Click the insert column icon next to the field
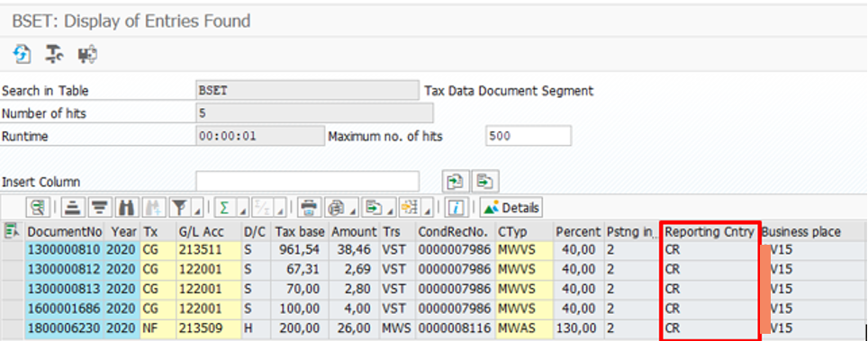Image resolution: width=868 pixels, height=341 pixels. tap(455, 181)
